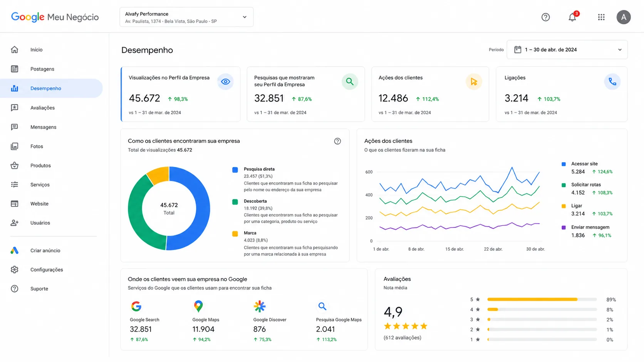Click the Google Discover asterisk icon

[260, 306]
